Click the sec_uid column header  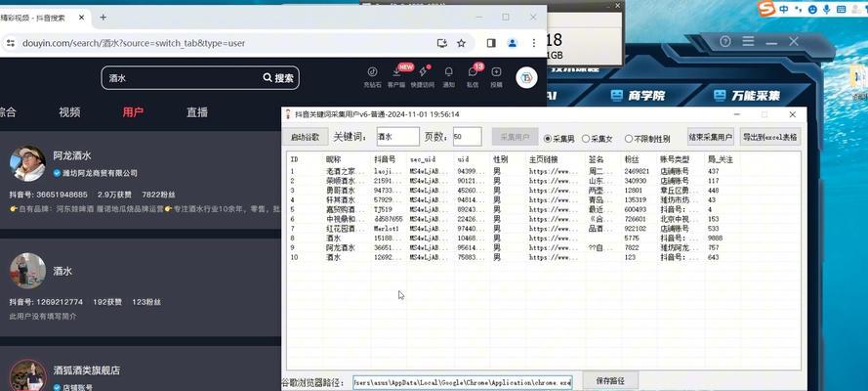(x=423, y=159)
